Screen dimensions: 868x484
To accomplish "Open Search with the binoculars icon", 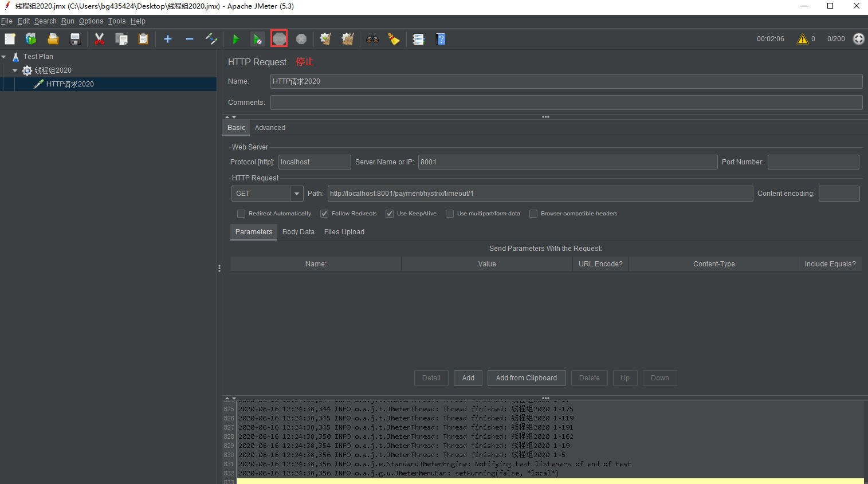I will coord(372,39).
